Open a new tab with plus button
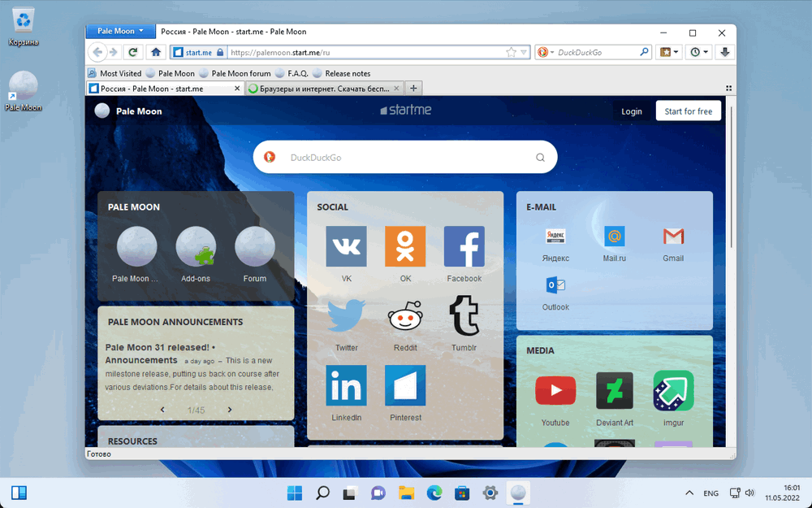 pyautogui.click(x=413, y=89)
